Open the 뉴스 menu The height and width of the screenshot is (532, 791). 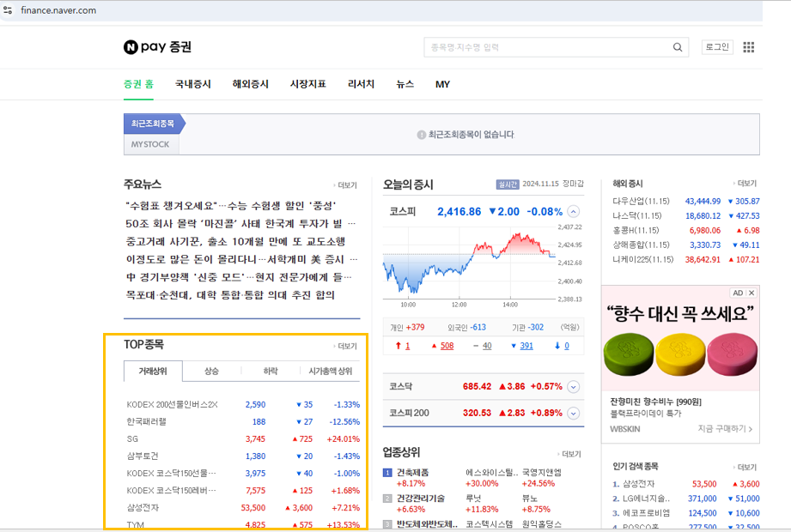pos(405,84)
